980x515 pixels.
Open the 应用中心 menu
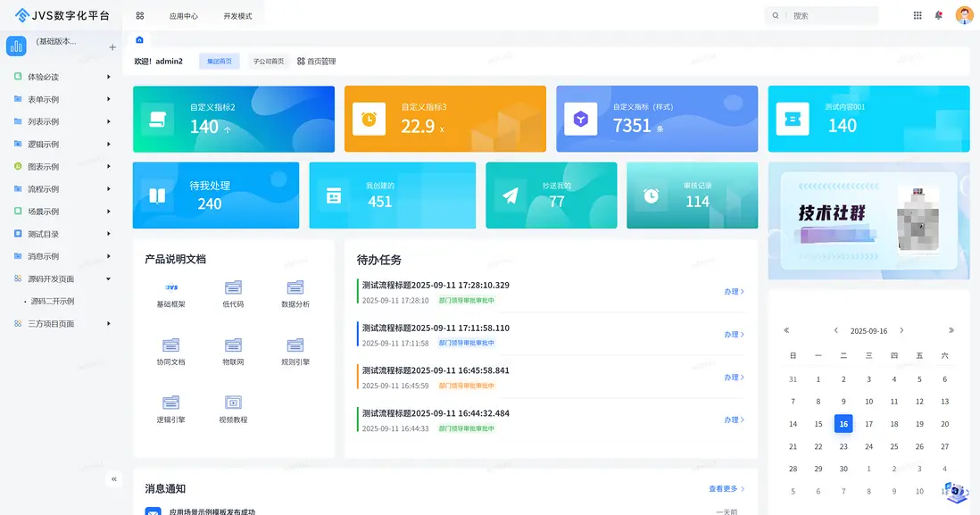185,14
